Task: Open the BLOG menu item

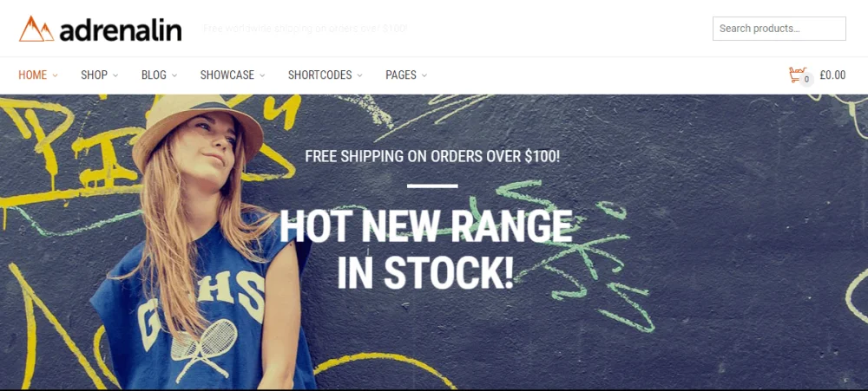Action: (x=154, y=75)
